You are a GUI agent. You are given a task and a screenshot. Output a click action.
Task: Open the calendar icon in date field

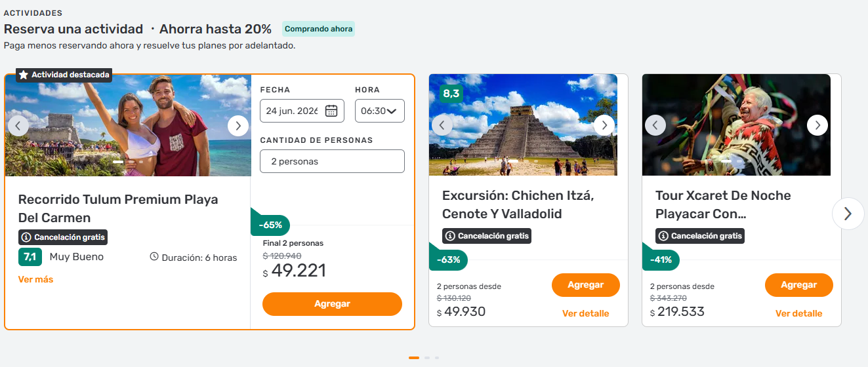(x=331, y=111)
